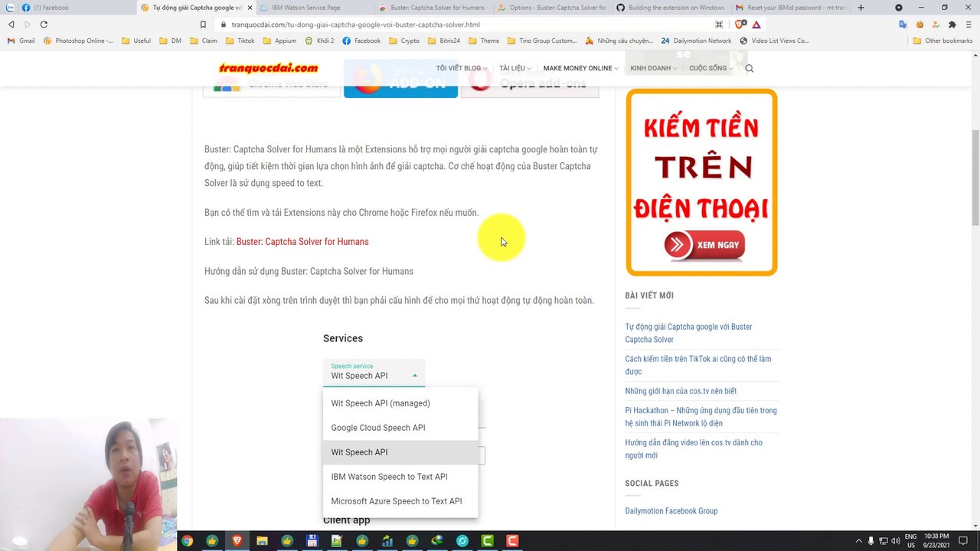Image resolution: width=980 pixels, height=551 pixels.
Task: Open Brave Rewards triangle icon
Action: point(756,24)
